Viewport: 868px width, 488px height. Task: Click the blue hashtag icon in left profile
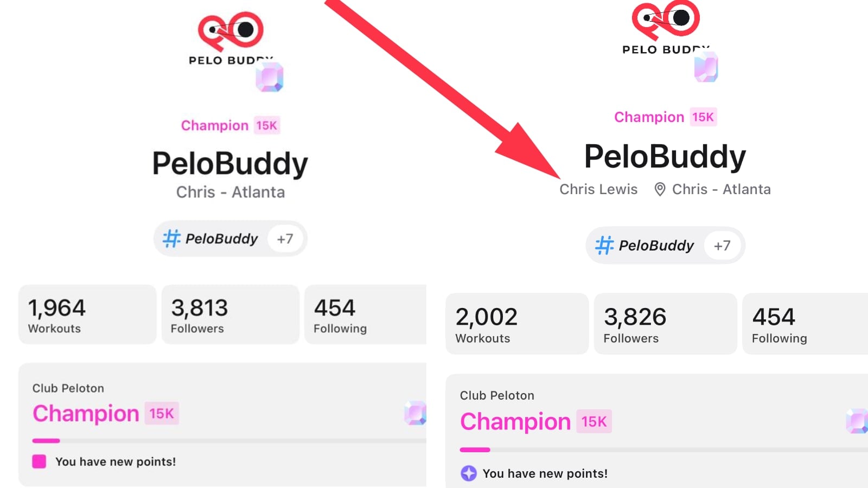coord(171,239)
